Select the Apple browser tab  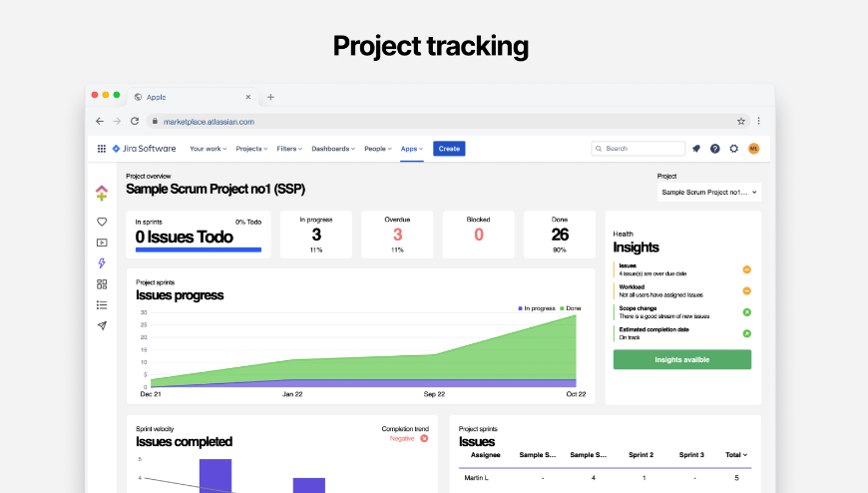click(192, 97)
